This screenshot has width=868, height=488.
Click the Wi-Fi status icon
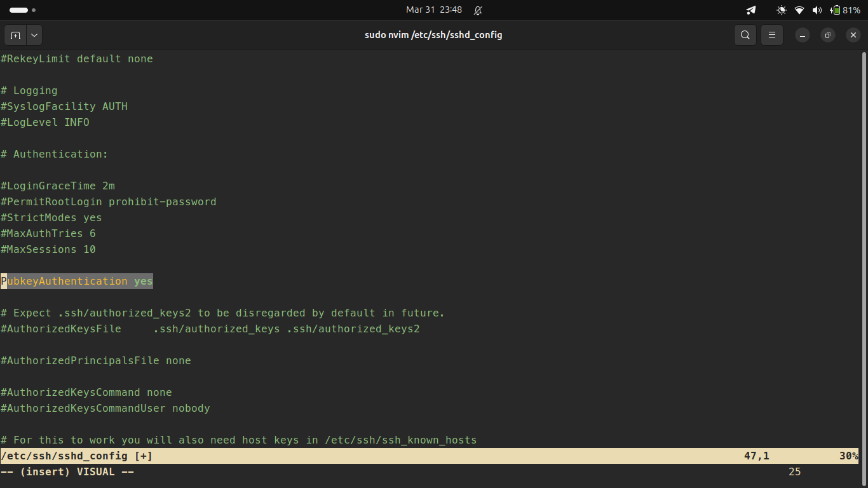click(799, 10)
